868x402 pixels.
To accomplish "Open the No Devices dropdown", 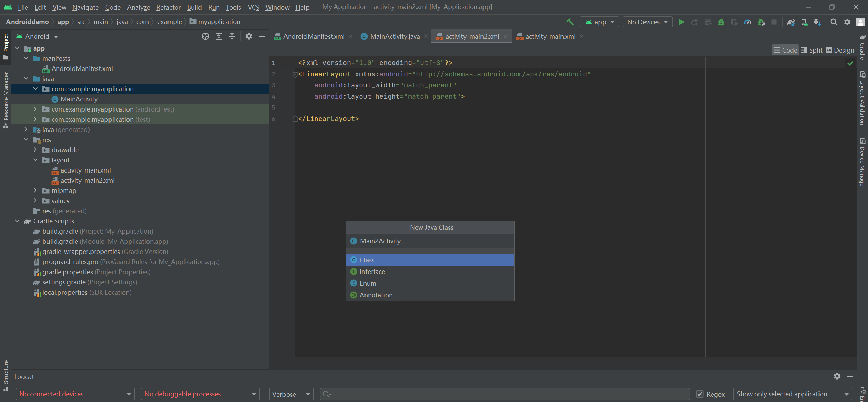I will coord(647,22).
